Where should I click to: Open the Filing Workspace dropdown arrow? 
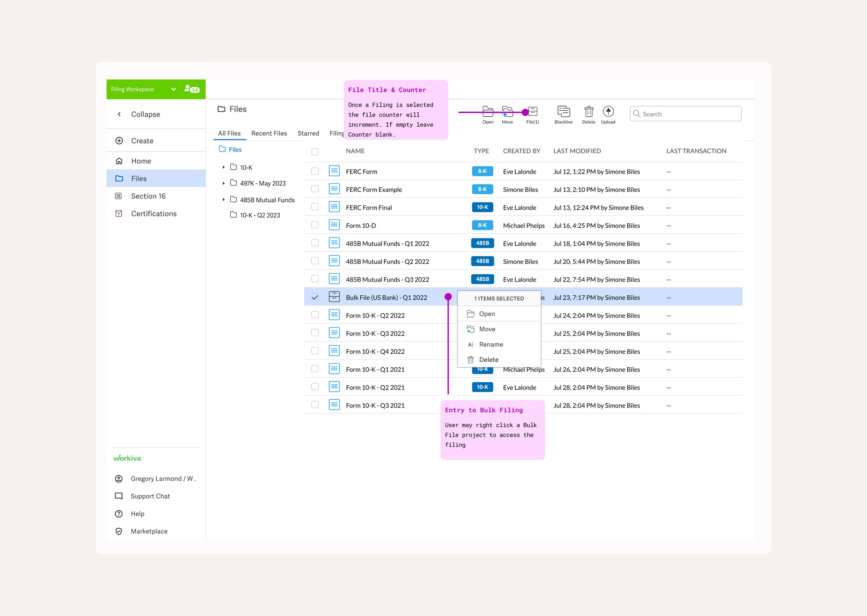173,89
